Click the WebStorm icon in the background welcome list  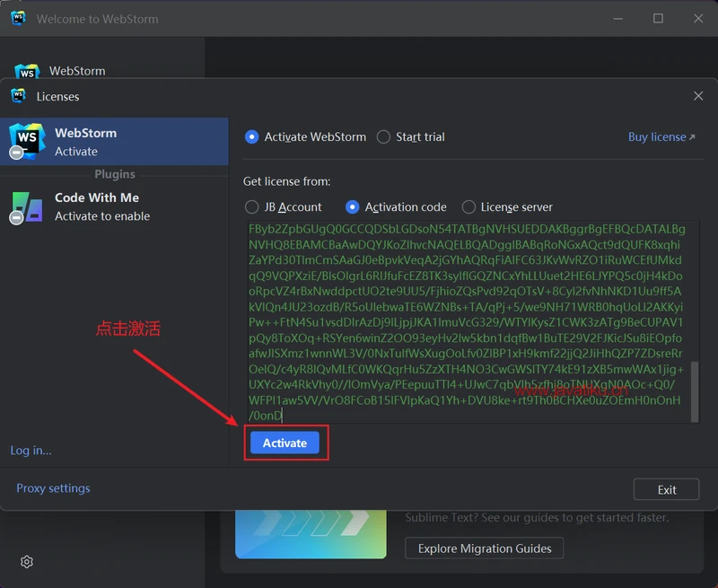click(x=28, y=70)
